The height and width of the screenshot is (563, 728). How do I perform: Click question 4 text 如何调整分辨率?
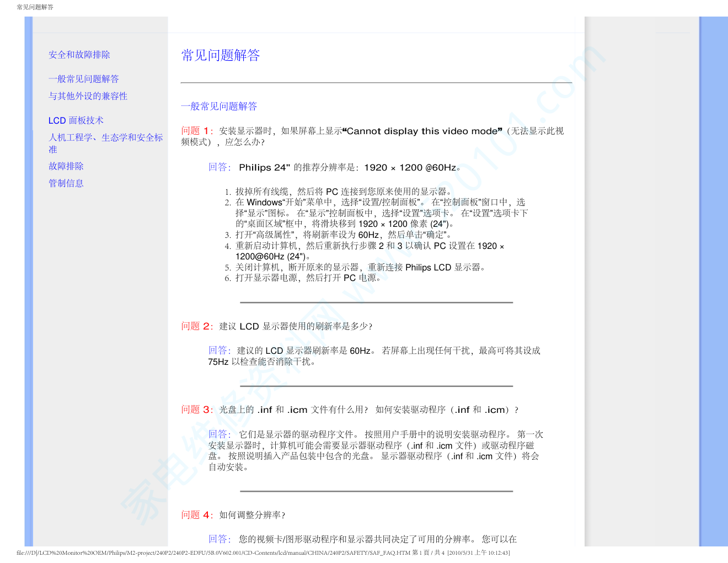(252, 515)
